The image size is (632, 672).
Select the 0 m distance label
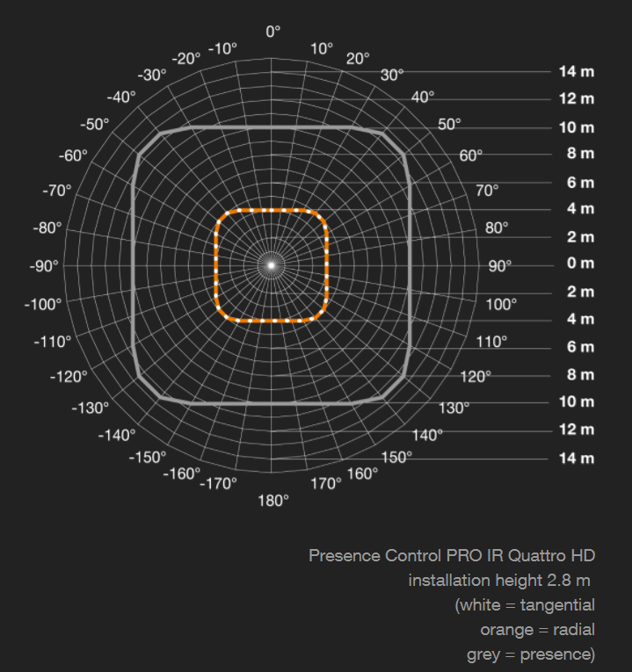[x=580, y=264]
